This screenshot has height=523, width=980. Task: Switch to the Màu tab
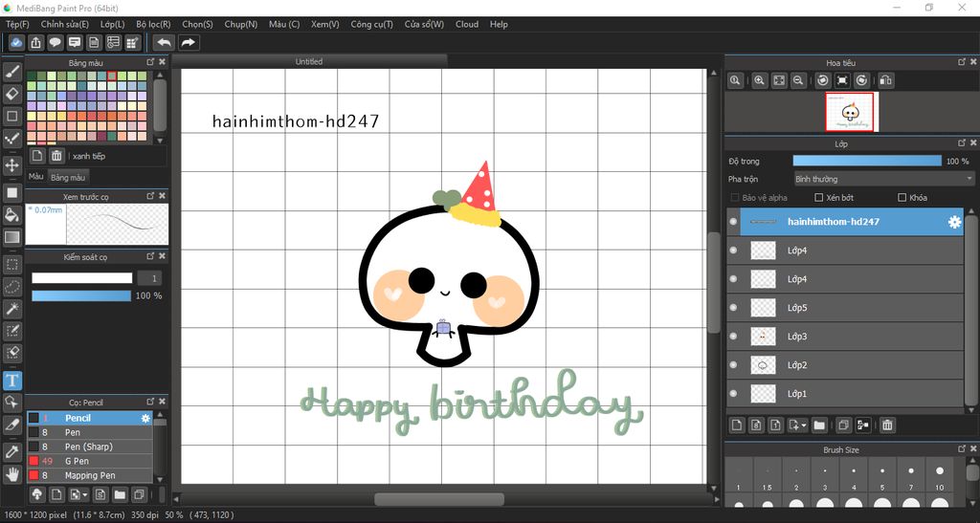pyautogui.click(x=36, y=177)
